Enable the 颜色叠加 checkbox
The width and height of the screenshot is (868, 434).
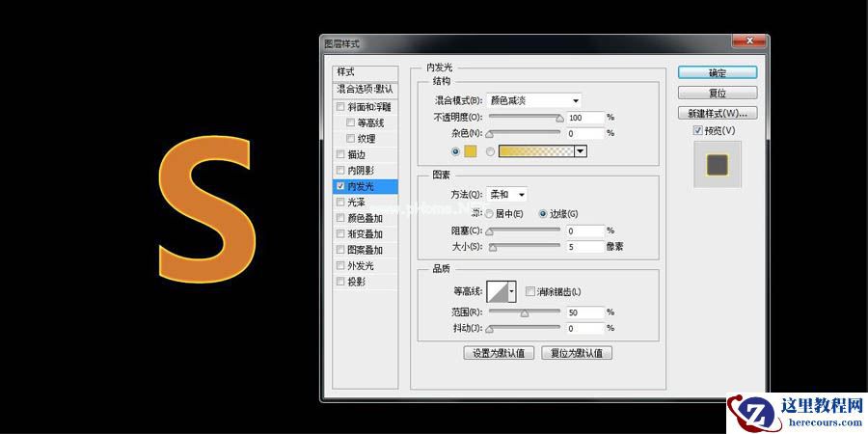tap(340, 218)
